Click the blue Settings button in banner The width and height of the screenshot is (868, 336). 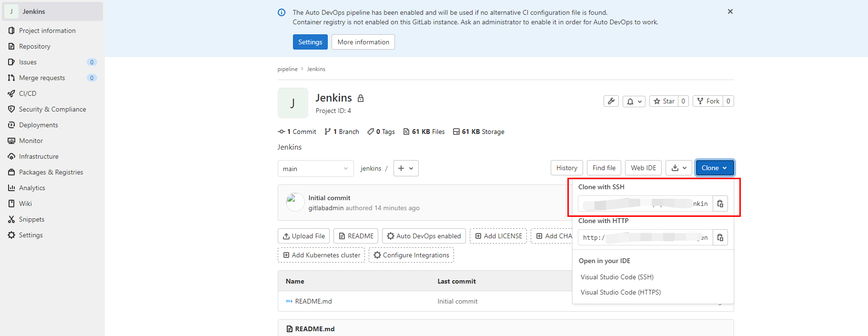(x=310, y=42)
